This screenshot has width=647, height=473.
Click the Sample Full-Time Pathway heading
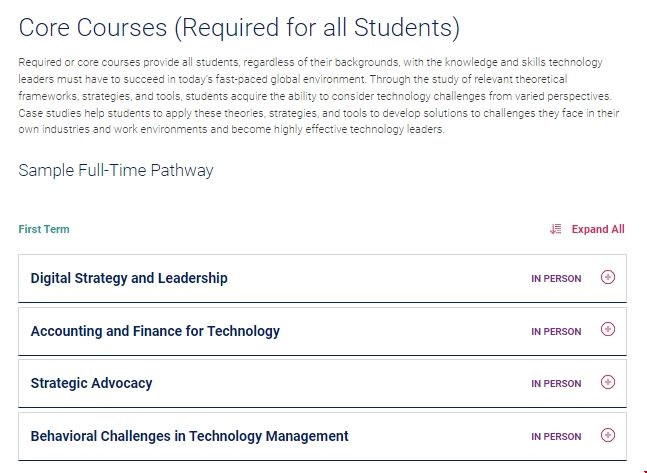point(116,170)
